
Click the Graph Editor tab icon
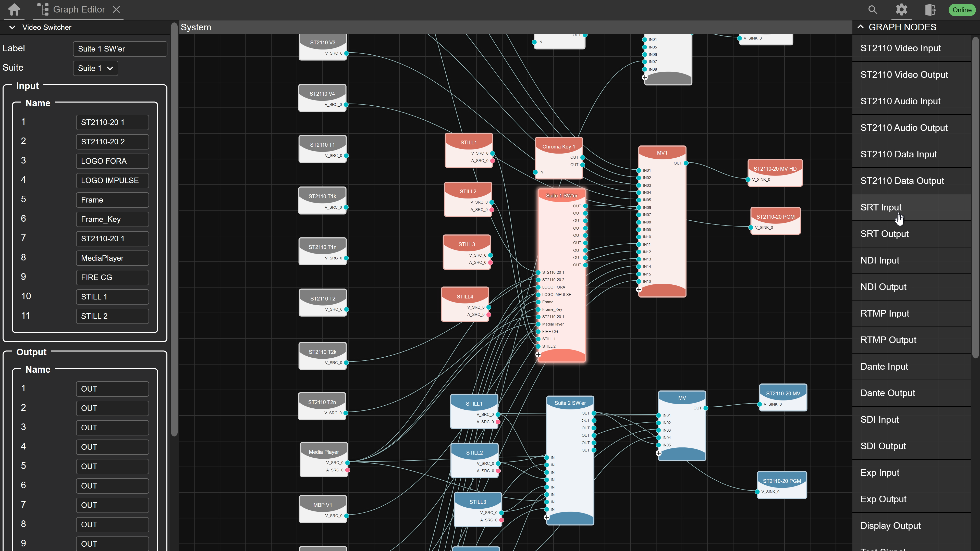[x=43, y=9]
